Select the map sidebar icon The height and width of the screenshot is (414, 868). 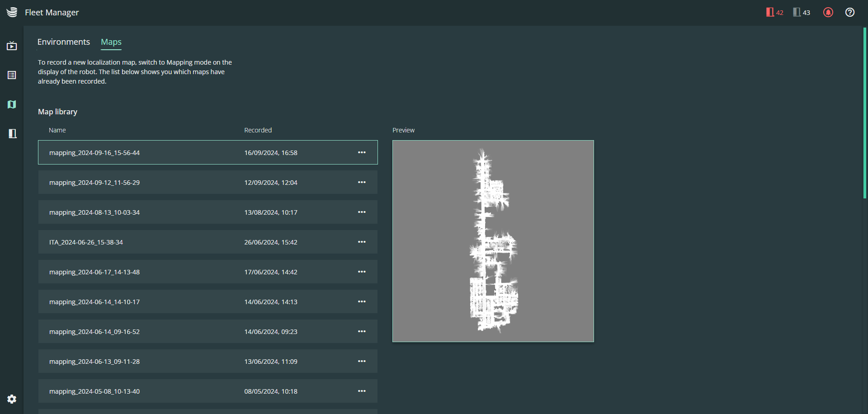[12, 104]
